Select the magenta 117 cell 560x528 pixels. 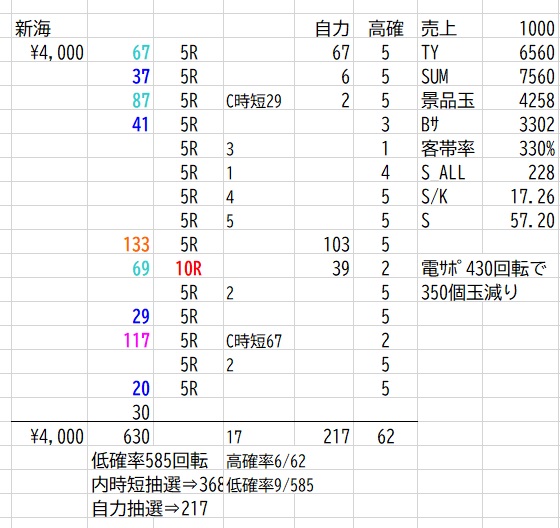(x=136, y=340)
